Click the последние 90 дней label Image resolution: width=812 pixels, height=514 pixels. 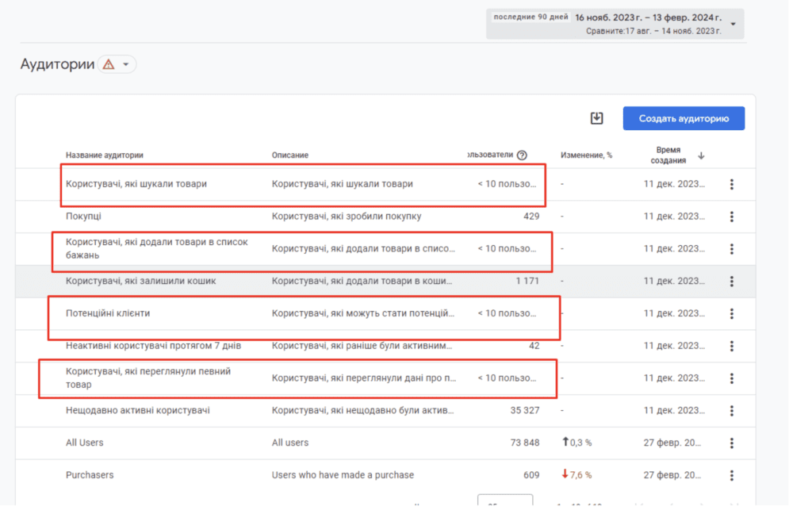pos(530,17)
